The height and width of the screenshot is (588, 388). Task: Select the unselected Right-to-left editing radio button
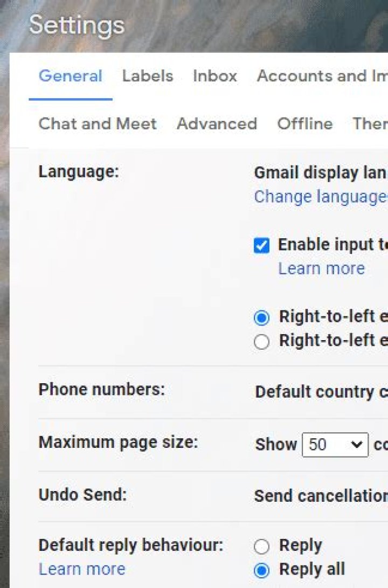click(x=261, y=342)
